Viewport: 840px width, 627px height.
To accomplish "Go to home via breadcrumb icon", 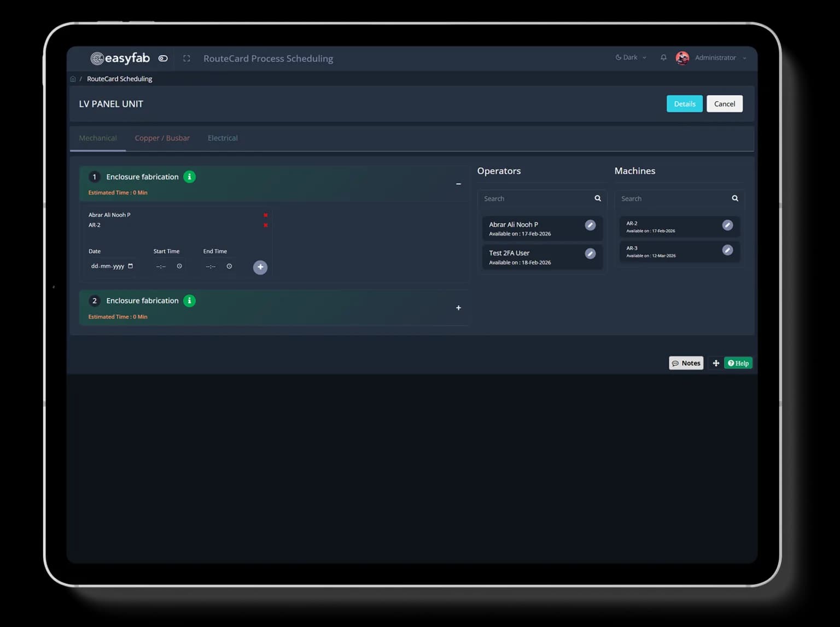I will click(73, 79).
